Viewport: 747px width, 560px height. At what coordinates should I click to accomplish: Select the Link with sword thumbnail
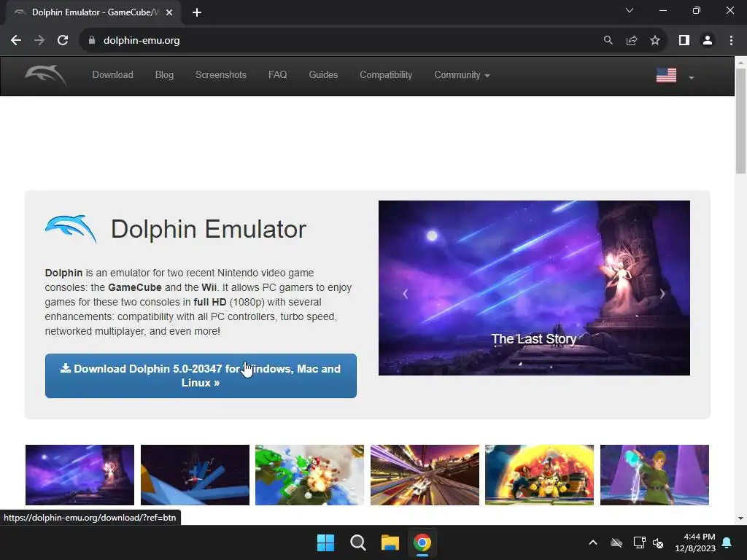654,475
